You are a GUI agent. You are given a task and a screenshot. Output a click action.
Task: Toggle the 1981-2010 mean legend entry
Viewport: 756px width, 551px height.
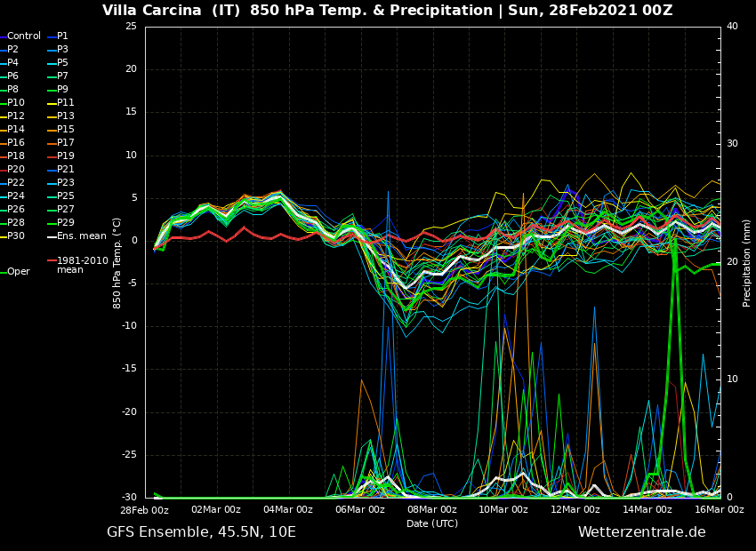[82, 265]
